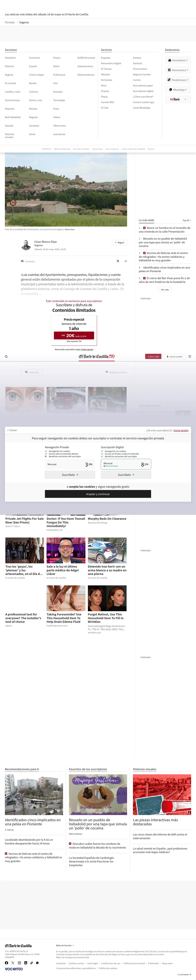Screen dimensions: 196x980
Task: Open the Real Valladolid section
Action: click(13, 117)
